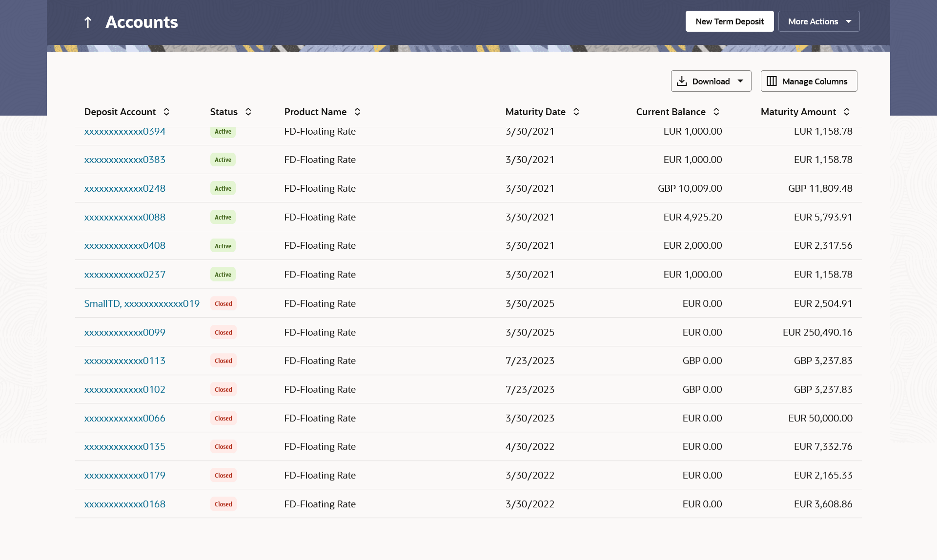This screenshot has width=937, height=560.
Task: Open the SmallTD deposit account link
Action: pyautogui.click(x=142, y=303)
